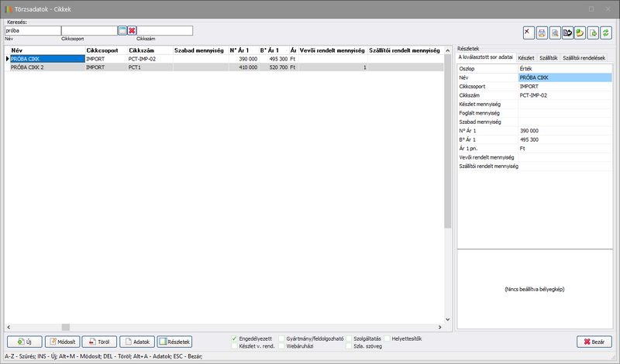Click the red X toolbar icon
This screenshot has width=620, height=364.
(529, 33)
